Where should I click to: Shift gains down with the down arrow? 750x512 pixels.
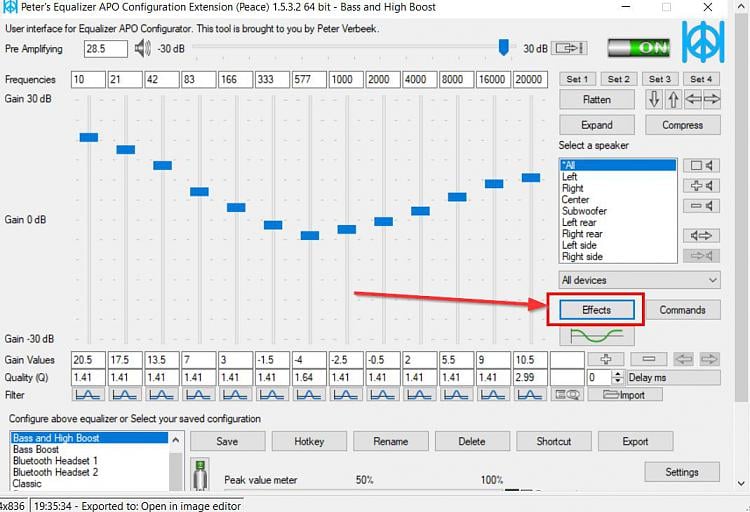tap(654, 100)
